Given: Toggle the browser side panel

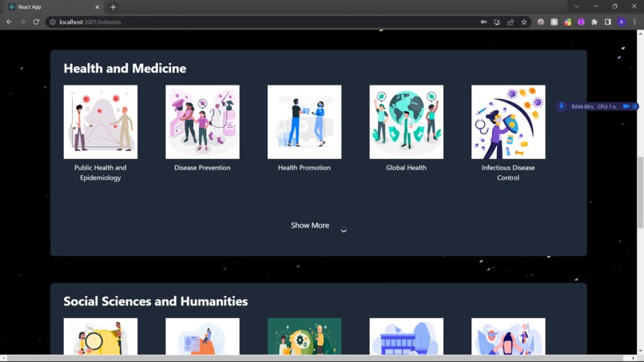Looking at the screenshot, I should coord(608,22).
